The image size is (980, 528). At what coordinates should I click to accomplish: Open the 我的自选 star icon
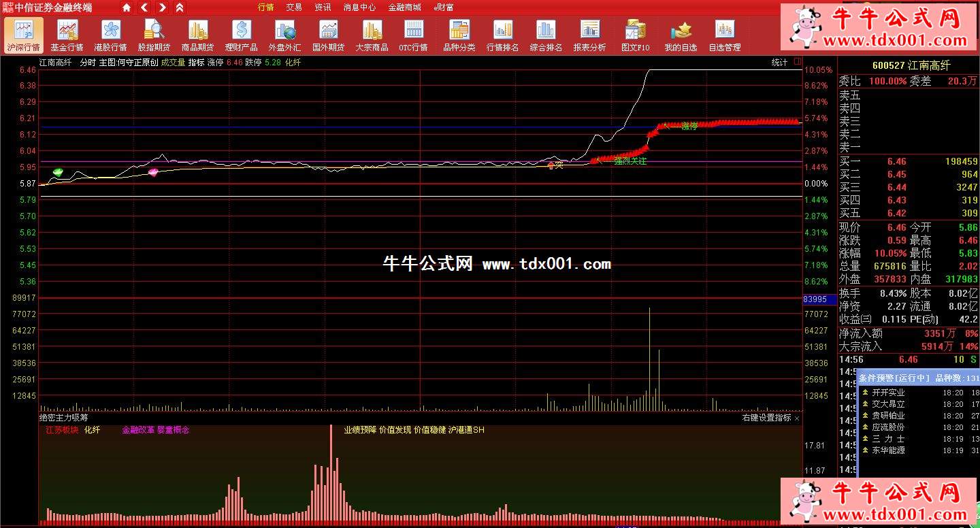pos(681,35)
